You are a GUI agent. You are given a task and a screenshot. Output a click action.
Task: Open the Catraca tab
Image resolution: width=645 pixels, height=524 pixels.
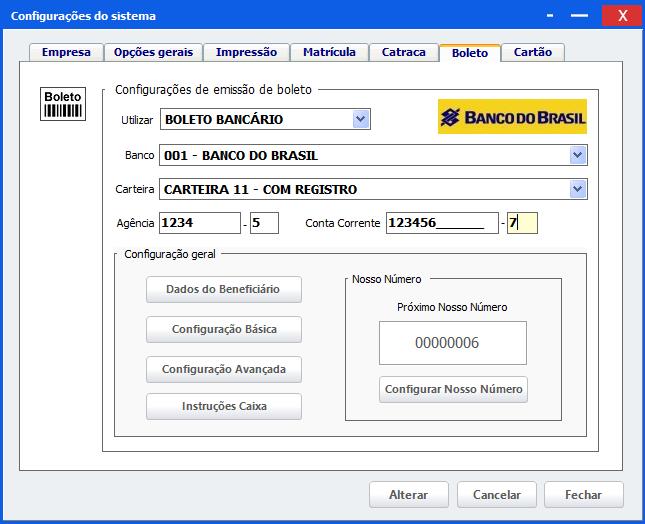click(x=404, y=52)
